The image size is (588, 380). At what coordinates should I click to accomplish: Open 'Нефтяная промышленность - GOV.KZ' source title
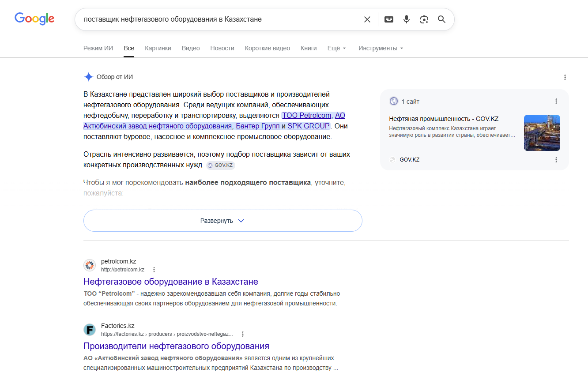click(x=444, y=119)
